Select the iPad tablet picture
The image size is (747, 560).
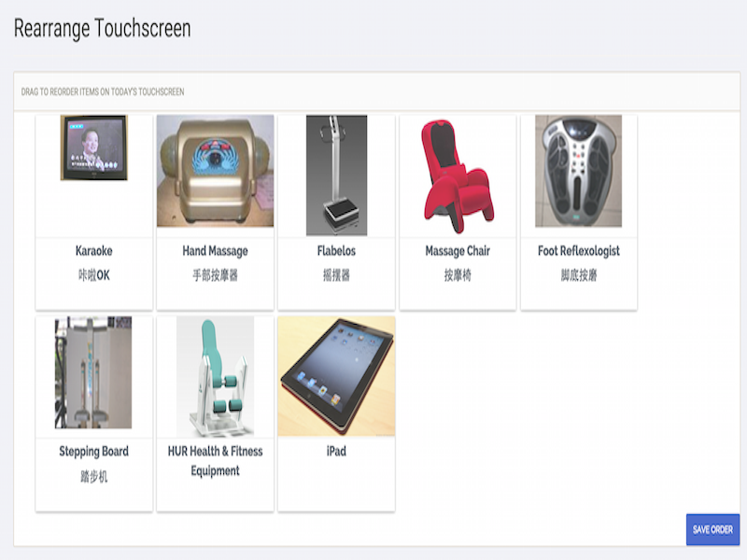pos(336,376)
